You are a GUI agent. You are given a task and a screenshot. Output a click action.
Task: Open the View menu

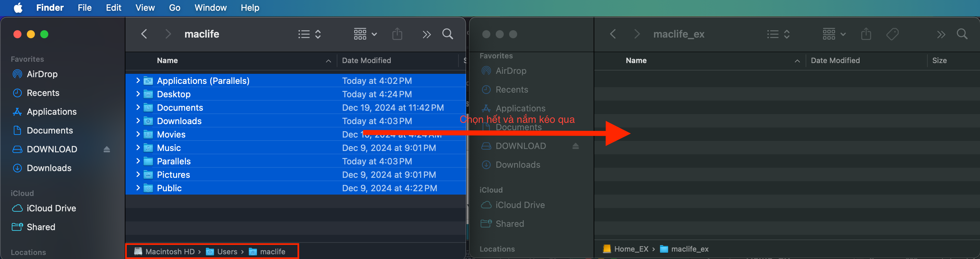click(x=145, y=8)
